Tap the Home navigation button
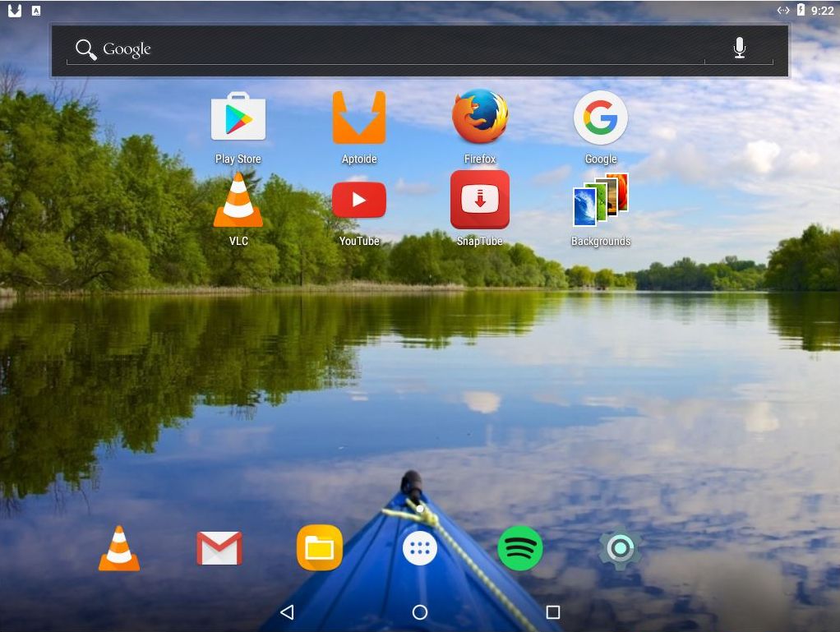The height and width of the screenshot is (632, 840). coord(420,611)
